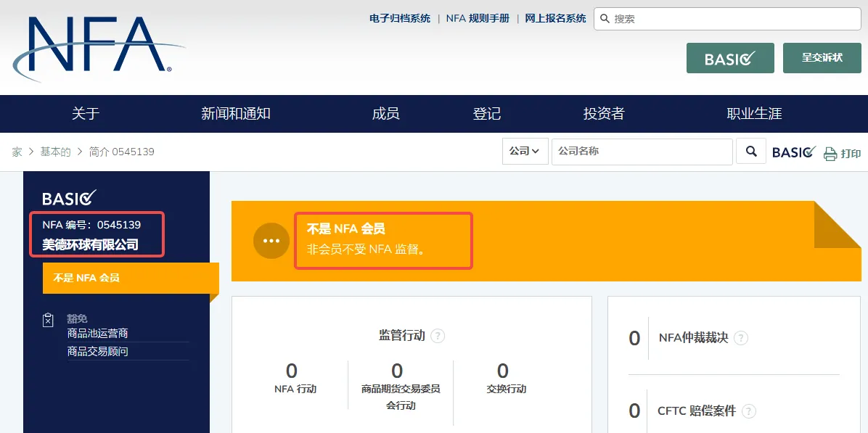Click the 家 breadcrumb link

point(17,152)
